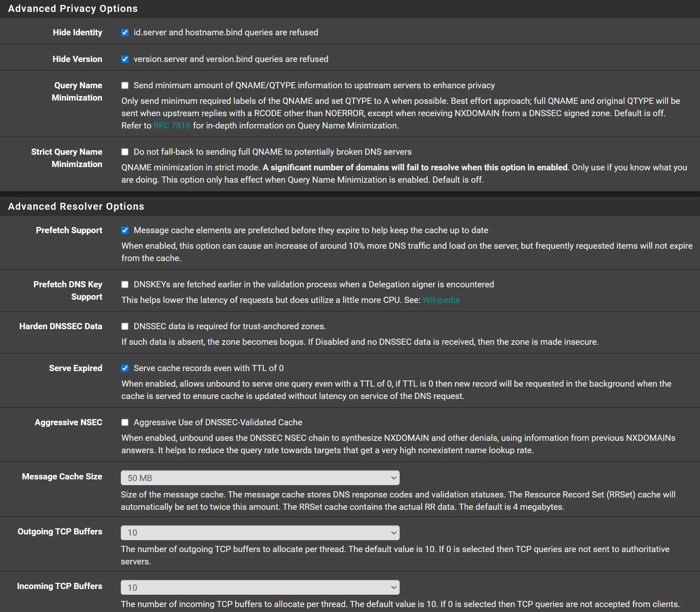Disable the Hide Version checkbox
The width and height of the screenshot is (700, 612).
[125, 59]
